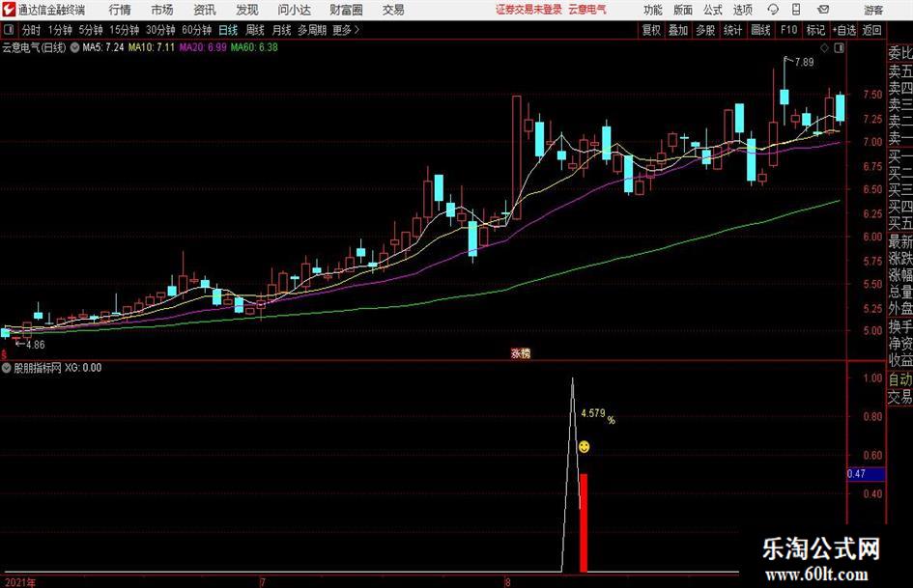Click the 2021年 date axis label
The image size is (913, 588).
click(x=20, y=582)
